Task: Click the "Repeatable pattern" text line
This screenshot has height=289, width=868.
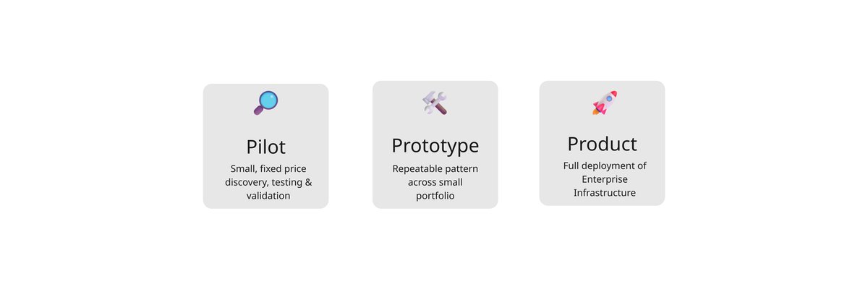Action: point(435,168)
